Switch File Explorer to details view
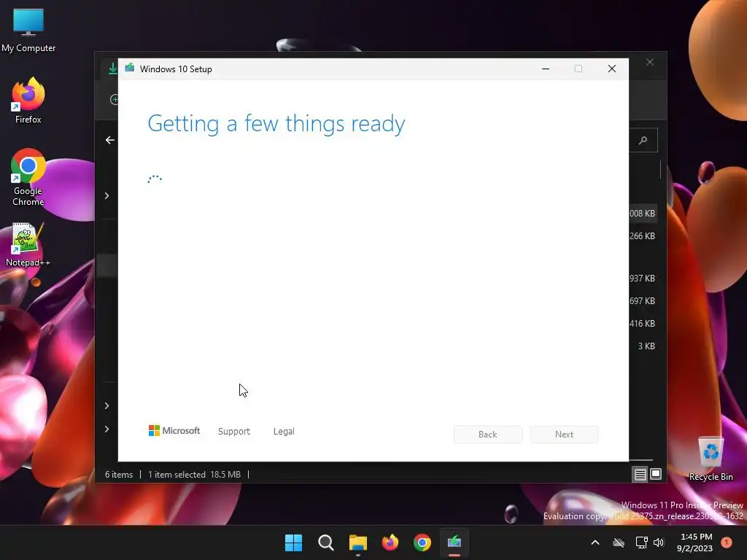The height and width of the screenshot is (560, 747). (640, 474)
